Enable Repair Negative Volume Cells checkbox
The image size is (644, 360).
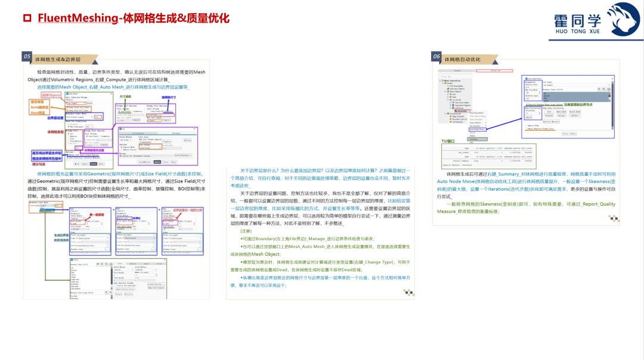coord(526,129)
